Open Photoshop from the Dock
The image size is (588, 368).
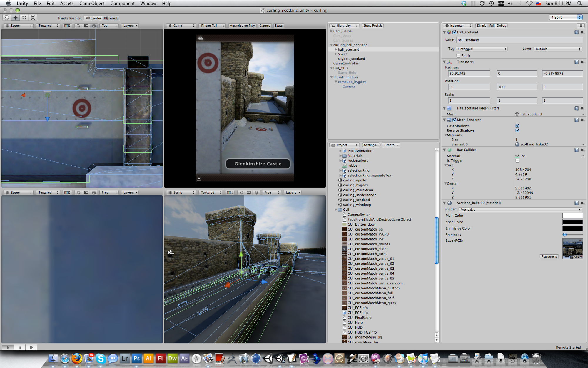point(136,358)
